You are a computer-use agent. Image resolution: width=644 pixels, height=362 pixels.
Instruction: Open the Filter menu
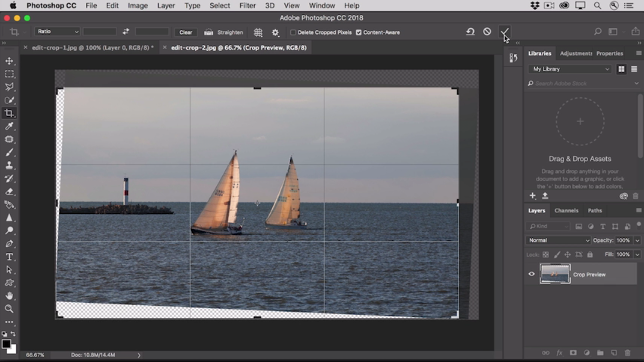[247, 6]
